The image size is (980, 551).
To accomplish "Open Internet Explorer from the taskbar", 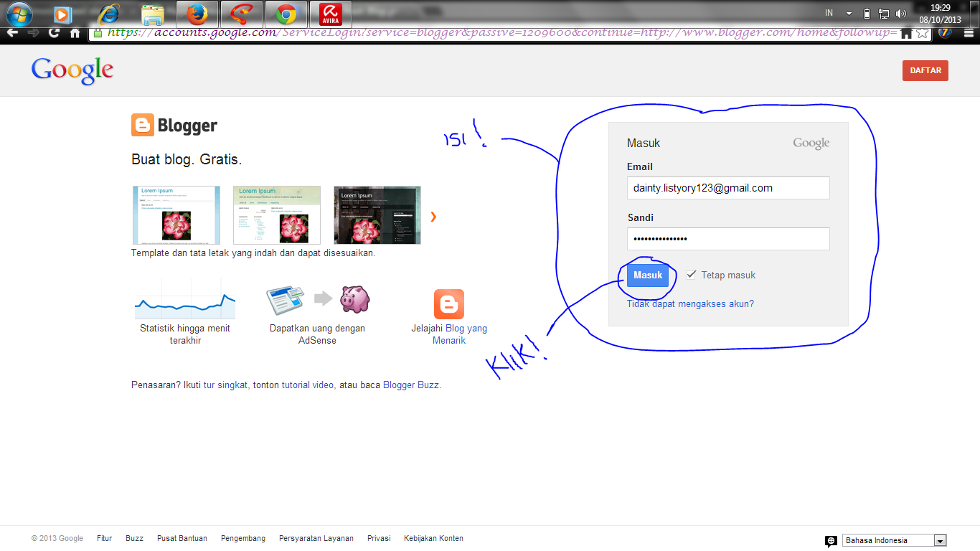I will click(108, 13).
